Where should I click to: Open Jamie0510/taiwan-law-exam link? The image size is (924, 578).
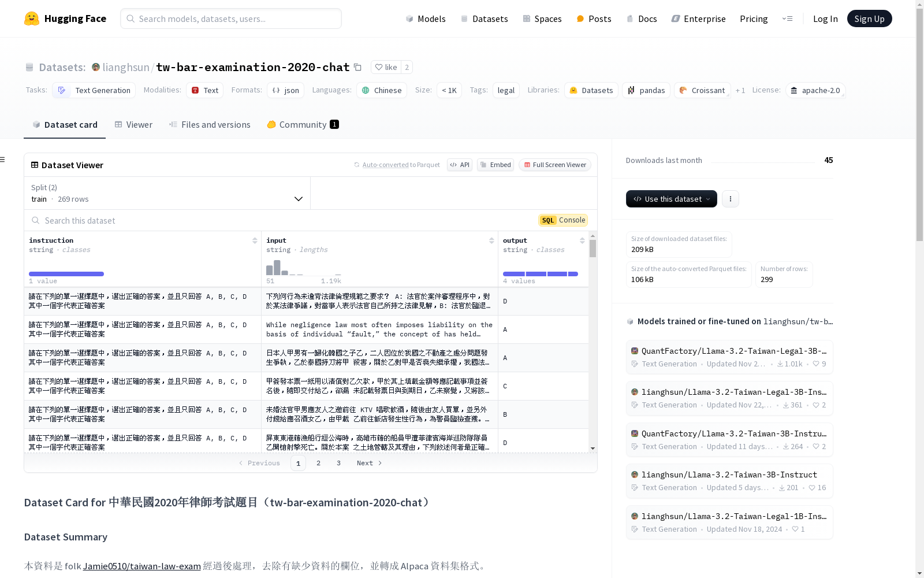[142, 566]
